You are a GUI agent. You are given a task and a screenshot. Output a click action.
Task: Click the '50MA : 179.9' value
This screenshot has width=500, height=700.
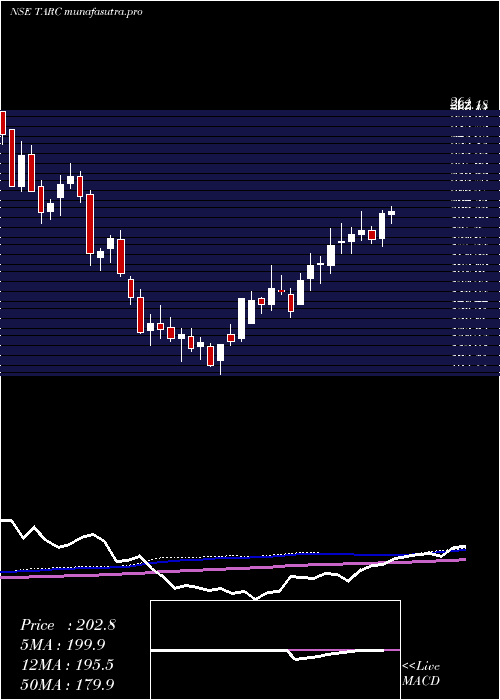(x=67, y=684)
